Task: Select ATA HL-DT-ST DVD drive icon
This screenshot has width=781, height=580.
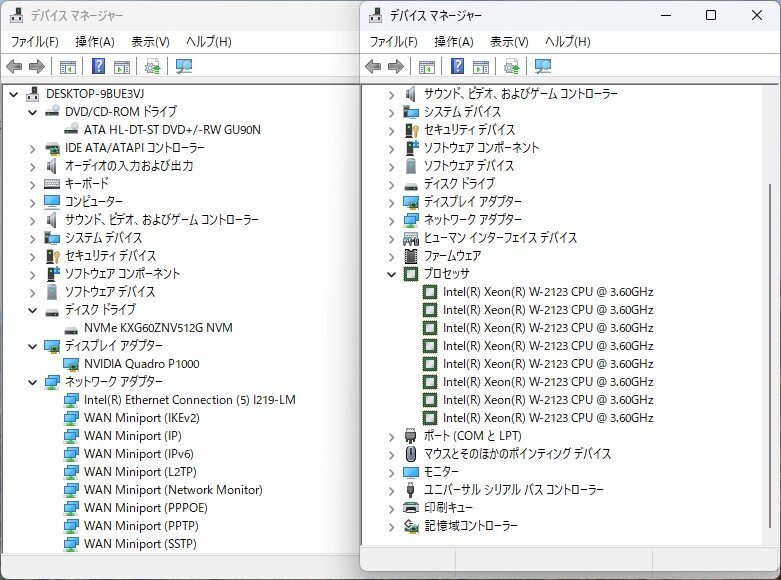Action: (x=71, y=129)
